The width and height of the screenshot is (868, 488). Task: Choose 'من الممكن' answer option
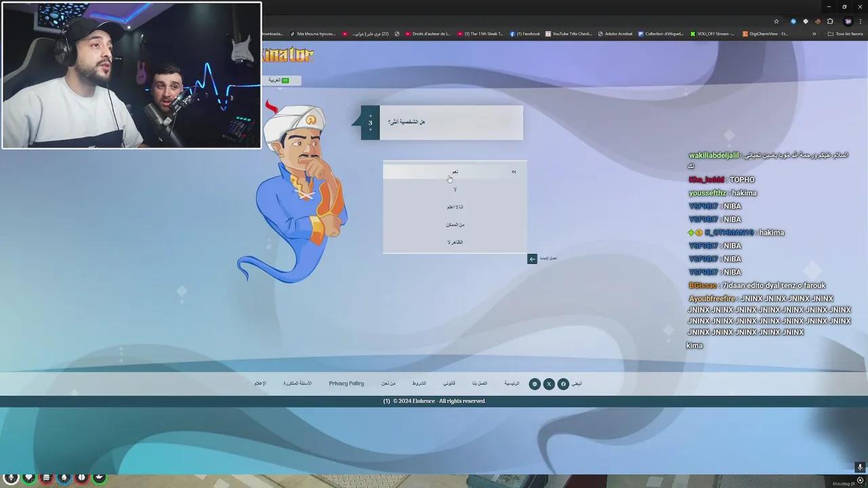tap(454, 224)
